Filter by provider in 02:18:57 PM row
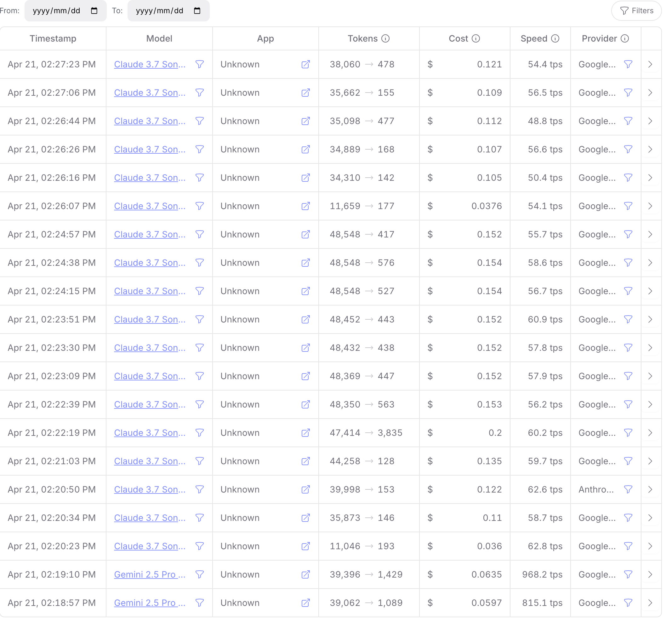Image resolution: width=672 pixels, height=633 pixels. click(x=628, y=603)
